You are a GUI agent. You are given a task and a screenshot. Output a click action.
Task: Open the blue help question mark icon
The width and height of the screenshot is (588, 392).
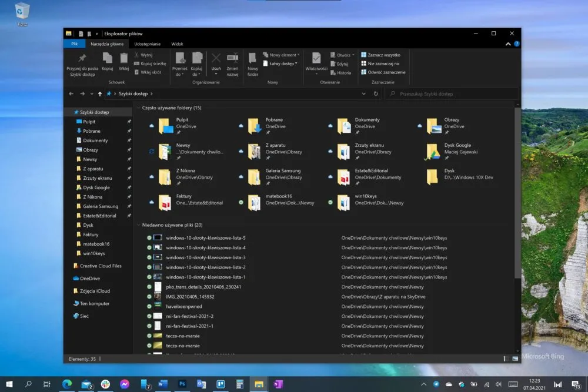pyautogui.click(x=517, y=44)
